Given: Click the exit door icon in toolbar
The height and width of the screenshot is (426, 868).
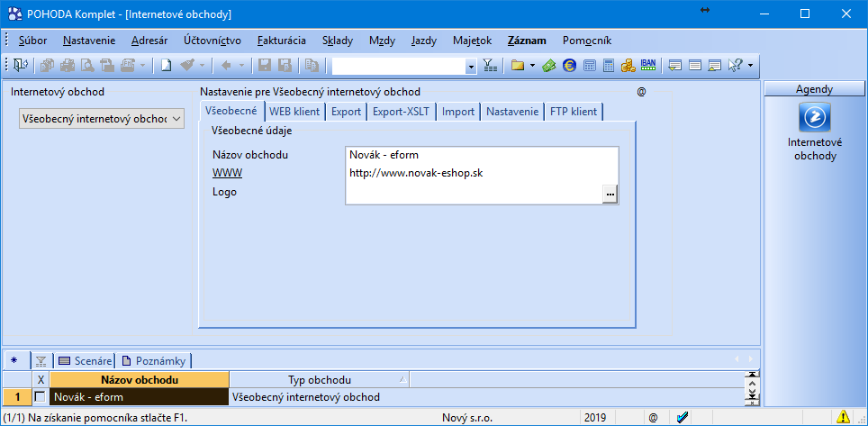Looking at the screenshot, I should [20, 66].
